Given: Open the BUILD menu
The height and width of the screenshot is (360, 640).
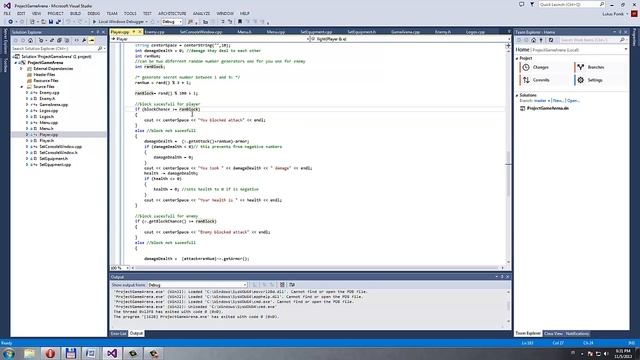Looking at the screenshot, I should click(75, 13).
